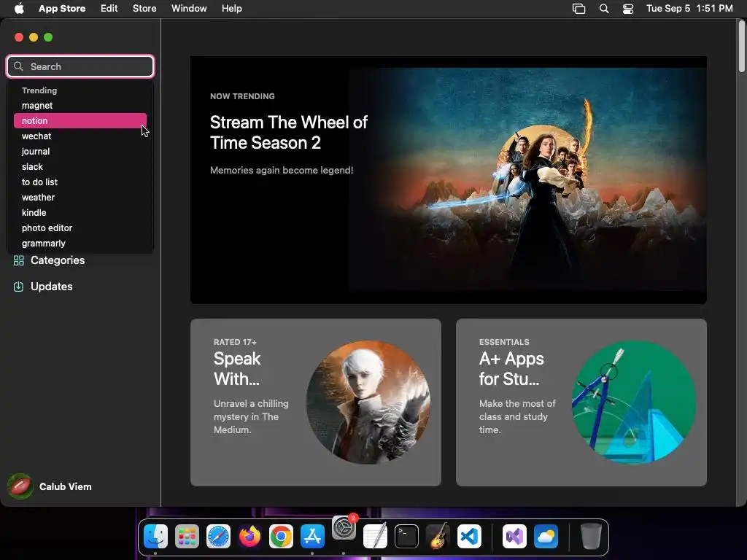Viewport: 747px width, 560px height.
Task: Select trending search 'magnet'
Action: (80, 105)
